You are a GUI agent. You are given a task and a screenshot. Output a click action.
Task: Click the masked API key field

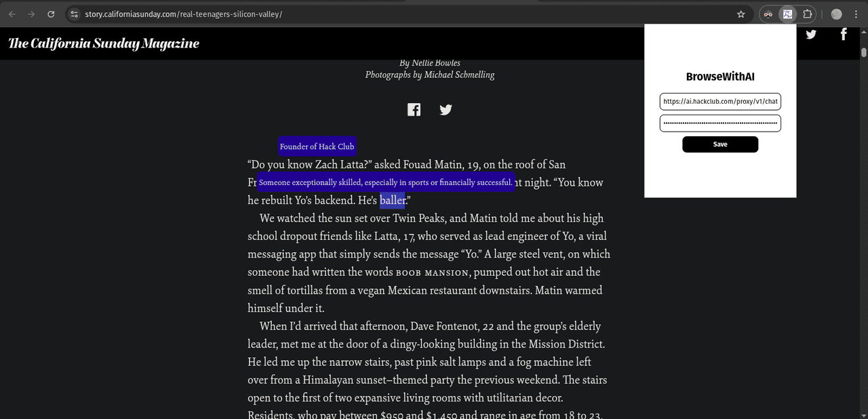pyautogui.click(x=720, y=123)
